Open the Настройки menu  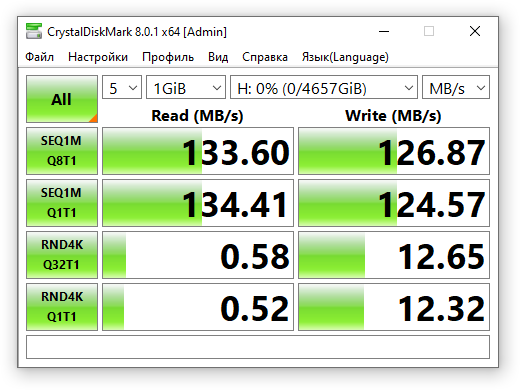pos(98,57)
